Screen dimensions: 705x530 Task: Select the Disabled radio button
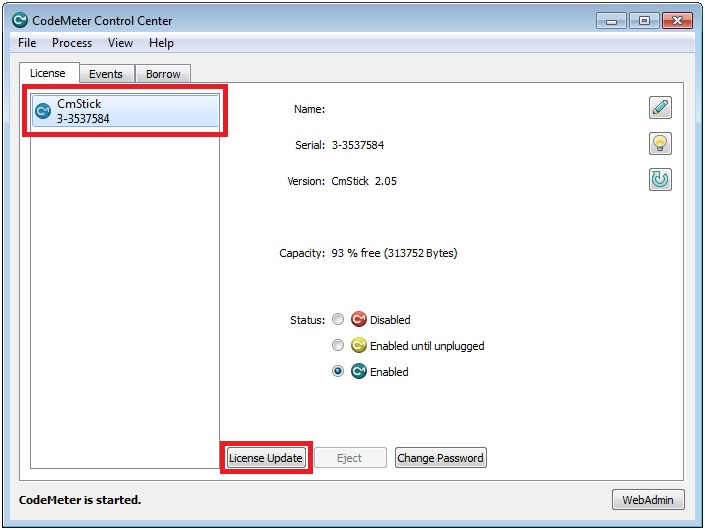click(x=338, y=319)
